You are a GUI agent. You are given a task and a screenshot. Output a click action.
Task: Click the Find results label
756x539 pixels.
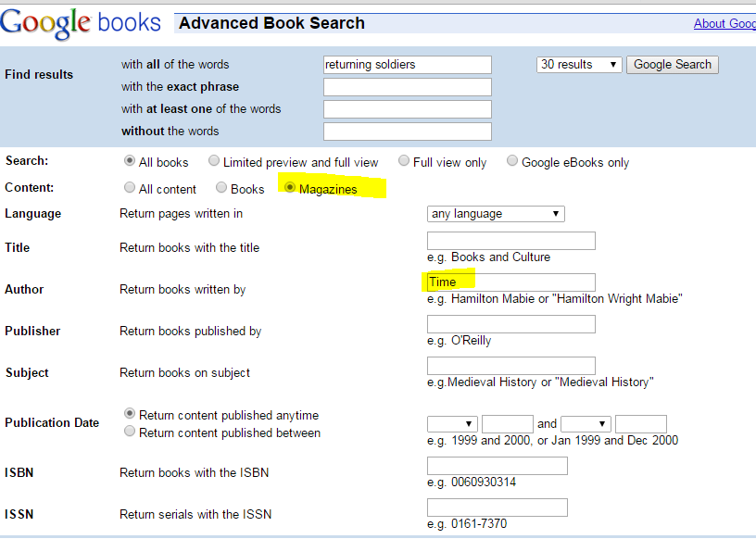click(39, 75)
